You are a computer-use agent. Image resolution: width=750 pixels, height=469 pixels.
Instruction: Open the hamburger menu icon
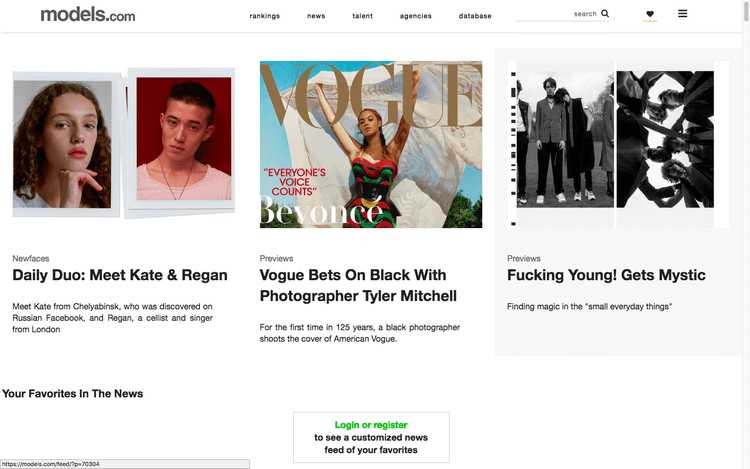point(683,13)
